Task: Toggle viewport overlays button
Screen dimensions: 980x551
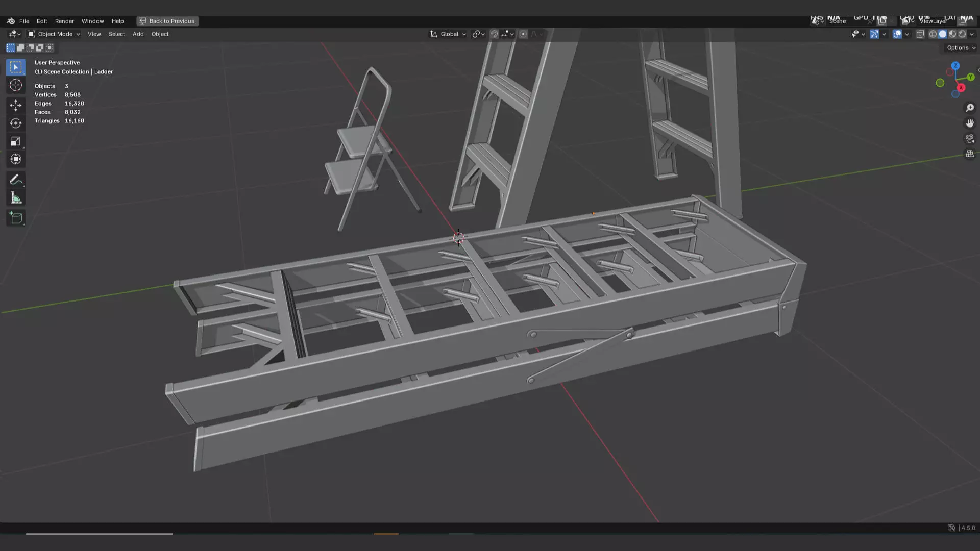Action: pos(897,34)
